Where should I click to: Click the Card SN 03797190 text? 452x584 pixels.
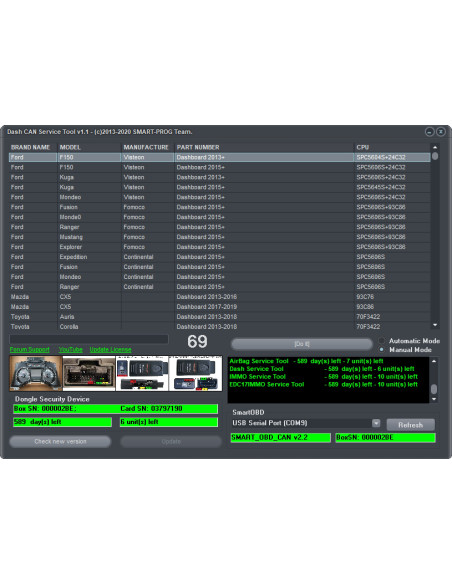pos(151,409)
